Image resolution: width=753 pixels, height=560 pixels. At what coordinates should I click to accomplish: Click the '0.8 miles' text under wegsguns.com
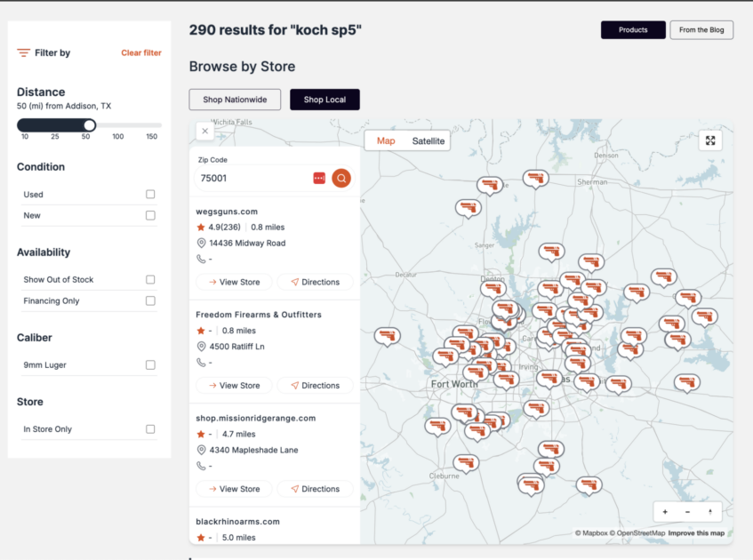pos(268,228)
